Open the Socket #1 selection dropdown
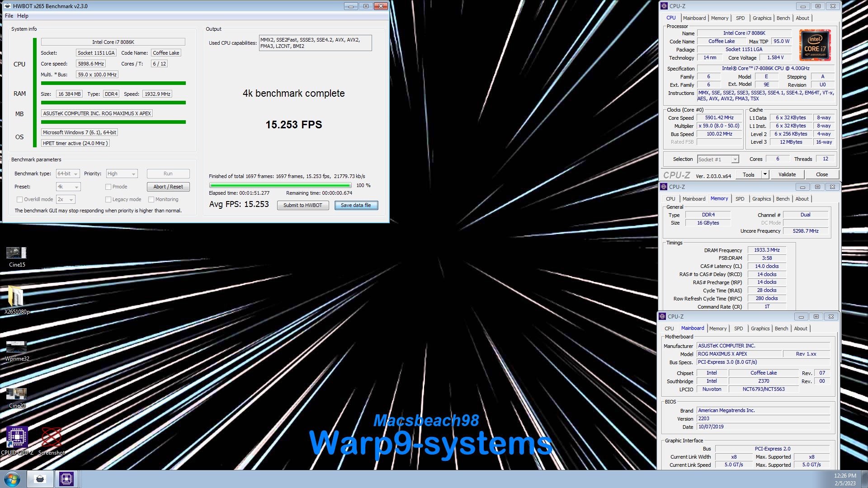 click(718, 159)
